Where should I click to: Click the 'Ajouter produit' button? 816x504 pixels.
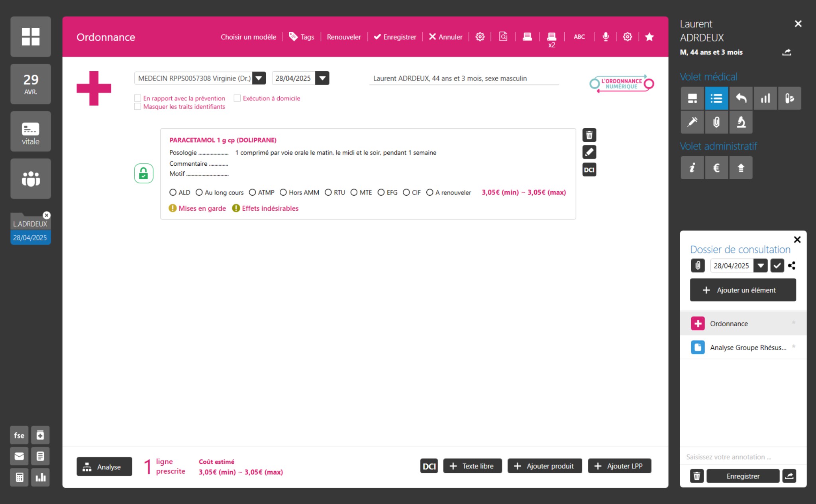544,466
